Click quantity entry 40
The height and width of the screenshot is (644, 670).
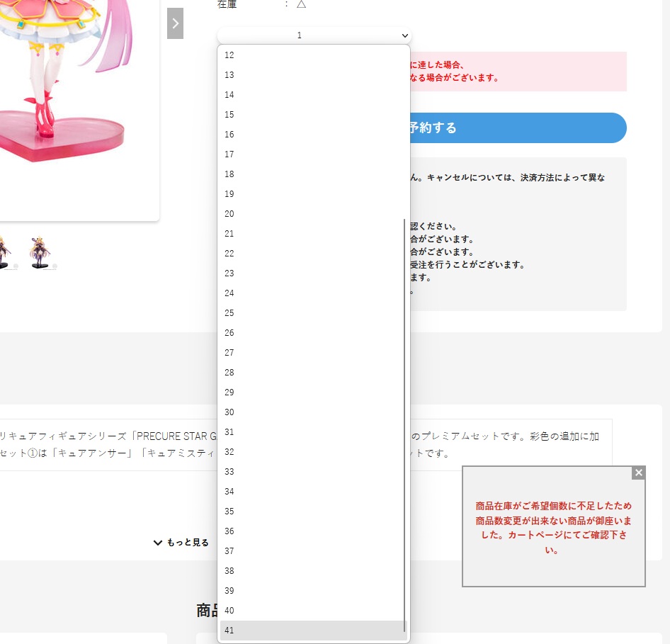[314, 611]
